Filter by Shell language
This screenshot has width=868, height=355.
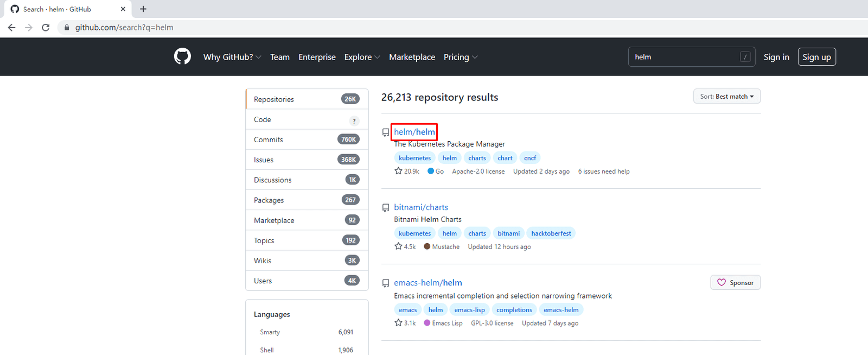coord(307,350)
